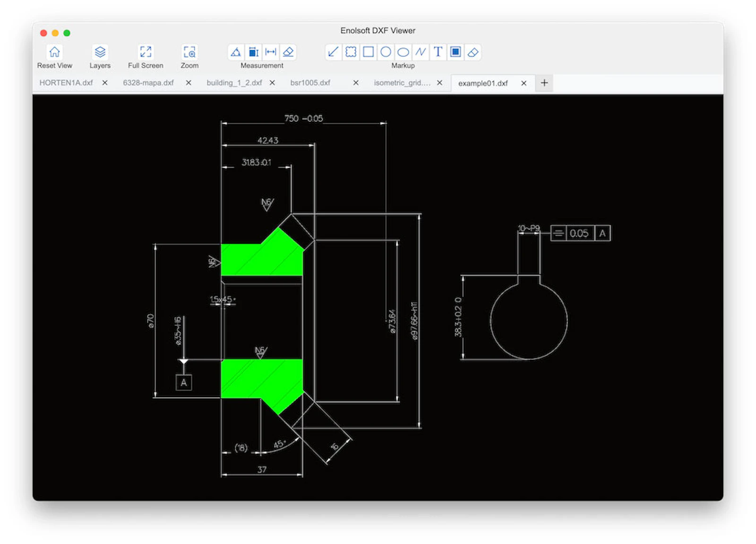Select the angle measurement tool
The height and width of the screenshot is (544, 756).
235,52
